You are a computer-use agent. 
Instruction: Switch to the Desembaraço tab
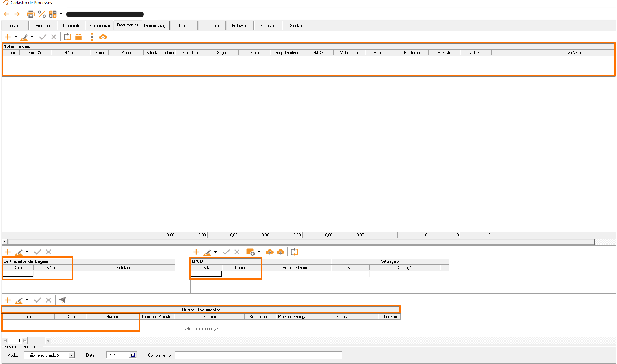click(156, 26)
